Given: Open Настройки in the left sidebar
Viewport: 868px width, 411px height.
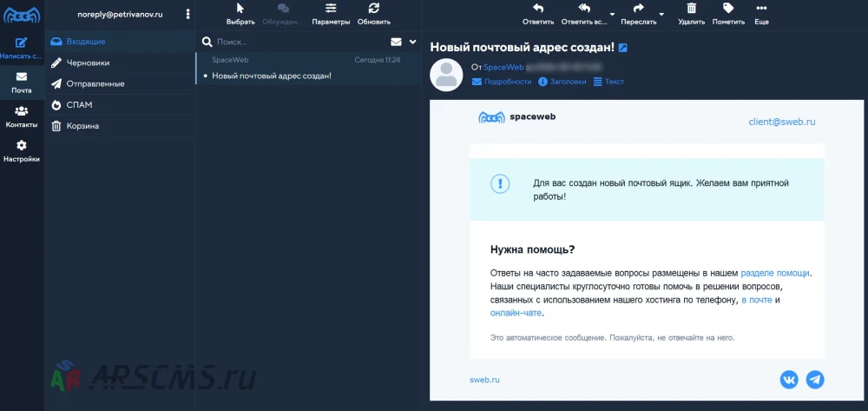Looking at the screenshot, I should point(22,151).
